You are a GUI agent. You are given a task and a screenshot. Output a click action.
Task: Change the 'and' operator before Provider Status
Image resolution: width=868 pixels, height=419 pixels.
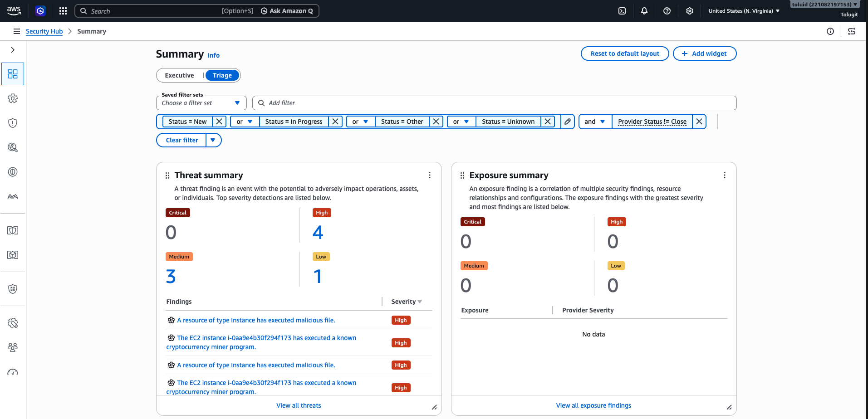click(x=595, y=122)
